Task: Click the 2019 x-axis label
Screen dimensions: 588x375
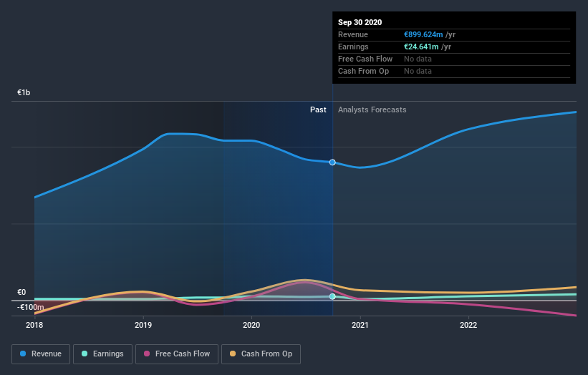Action: (143, 325)
